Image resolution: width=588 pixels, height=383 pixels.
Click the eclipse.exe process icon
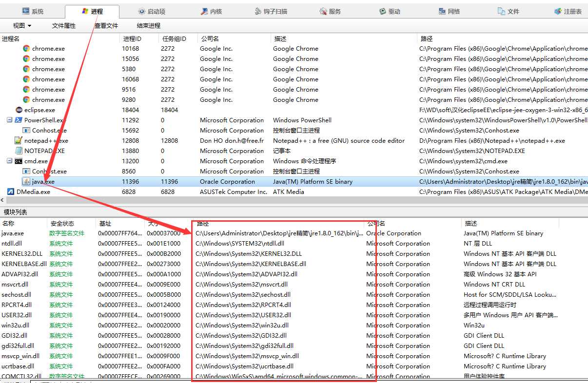(x=19, y=110)
